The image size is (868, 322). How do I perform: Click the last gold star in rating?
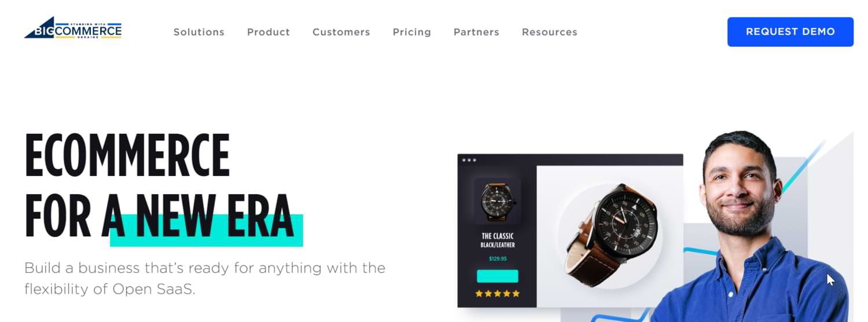516,294
